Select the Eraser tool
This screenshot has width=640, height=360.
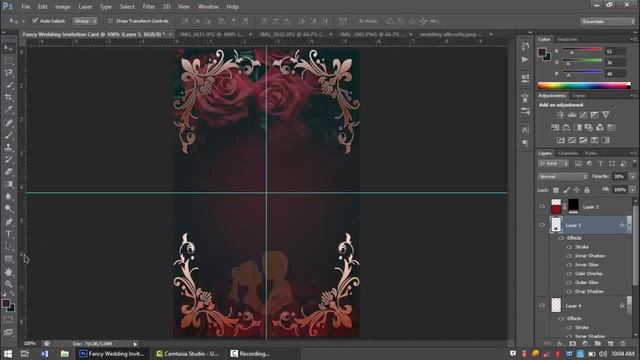pos(9,171)
